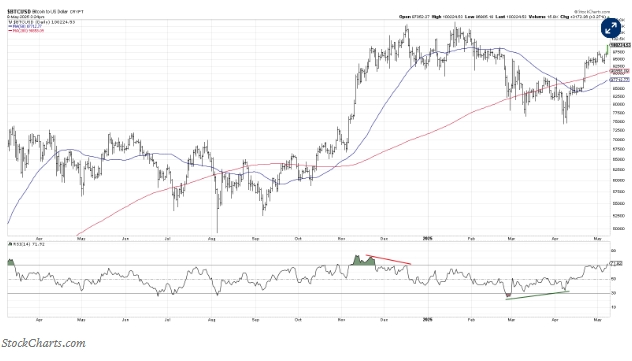Click the $BTCUSD ticker title
Image resolution: width=632 pixels, height=361 pixels.
(x=19, y=12)
